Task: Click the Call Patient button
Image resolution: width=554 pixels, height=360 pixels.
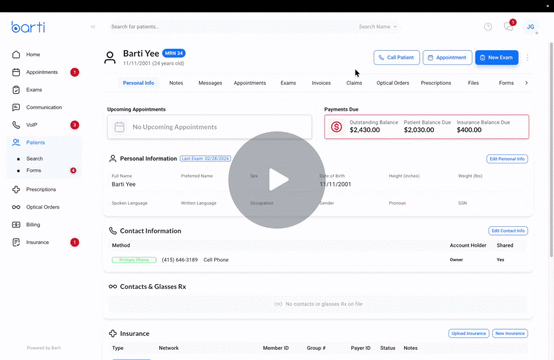Action: pyautogui.click(x=396, y=58)
